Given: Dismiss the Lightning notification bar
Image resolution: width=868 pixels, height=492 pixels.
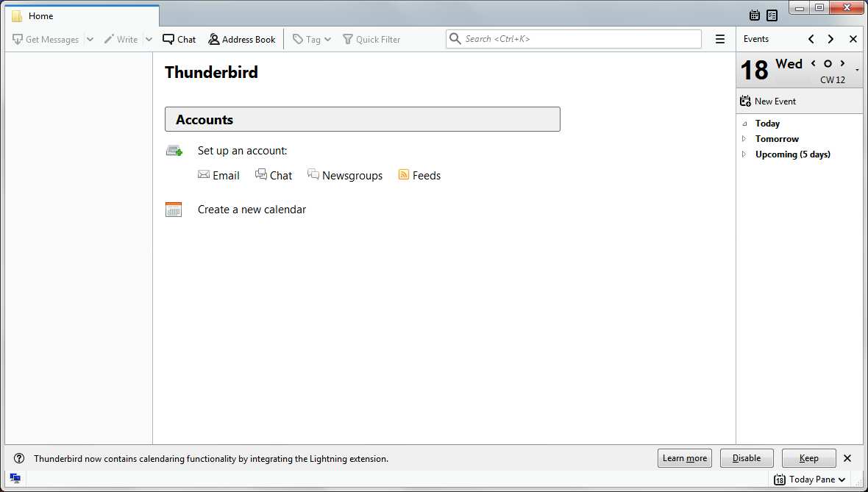Looking at the screenshot, I should (847, 458).
